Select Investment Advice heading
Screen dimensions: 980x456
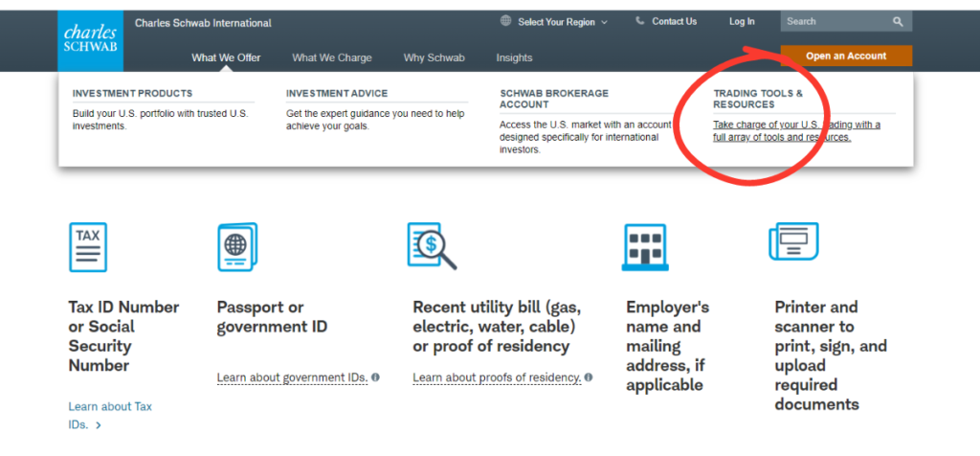pos(337,93)
